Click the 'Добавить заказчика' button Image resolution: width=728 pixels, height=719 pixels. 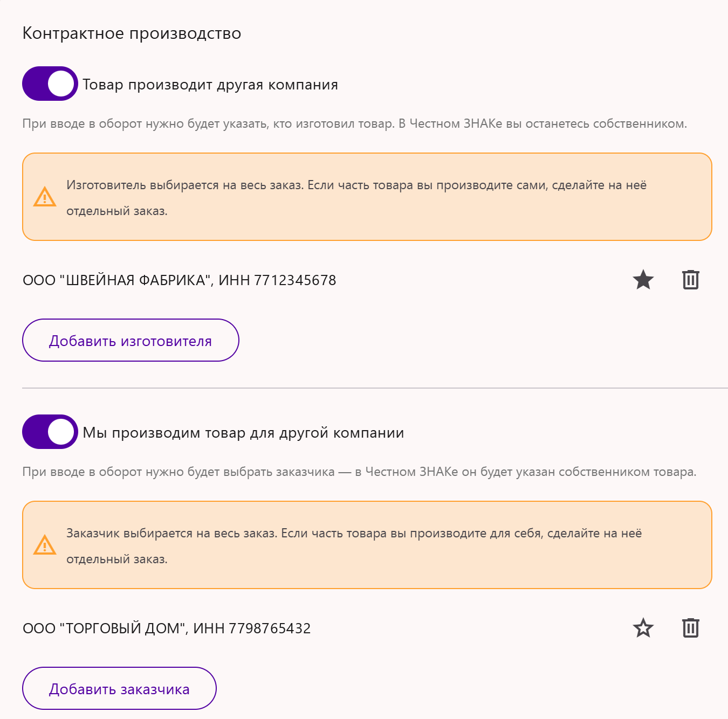point(119,688)
